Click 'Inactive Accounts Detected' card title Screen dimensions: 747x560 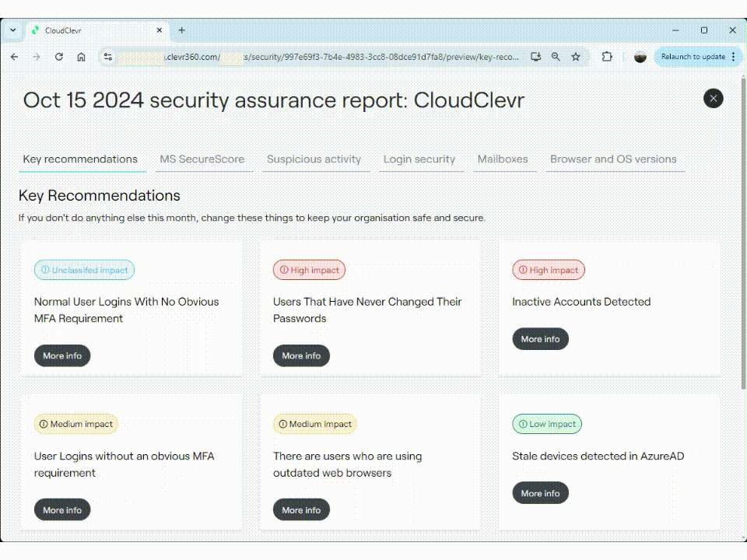click(x=581, y=302)
